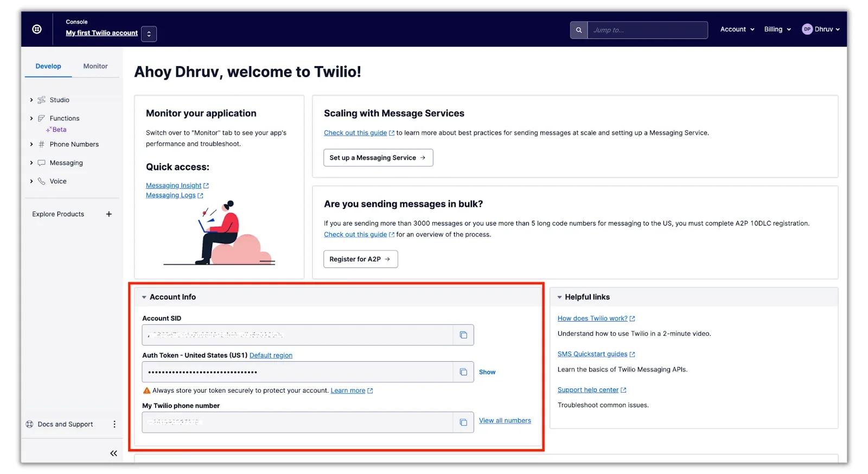Focus the Jump to search field
The image size is (868, 474).
[x=647, y=30]
